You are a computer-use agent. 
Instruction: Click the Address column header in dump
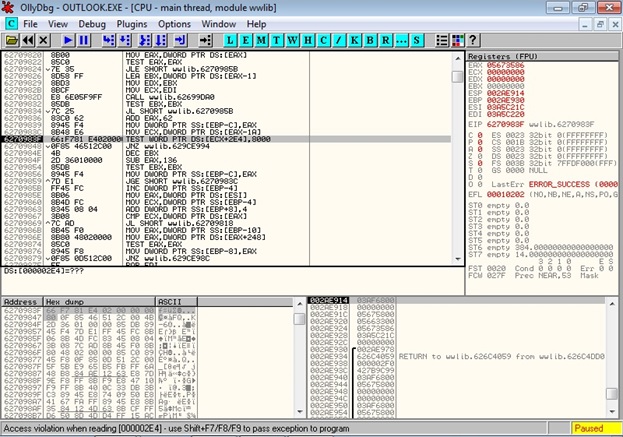21,300
